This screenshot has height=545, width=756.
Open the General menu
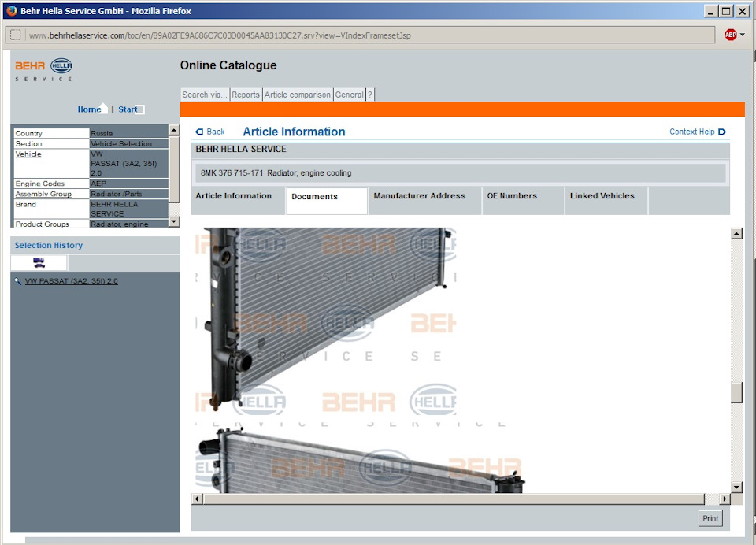click(349, 95)
